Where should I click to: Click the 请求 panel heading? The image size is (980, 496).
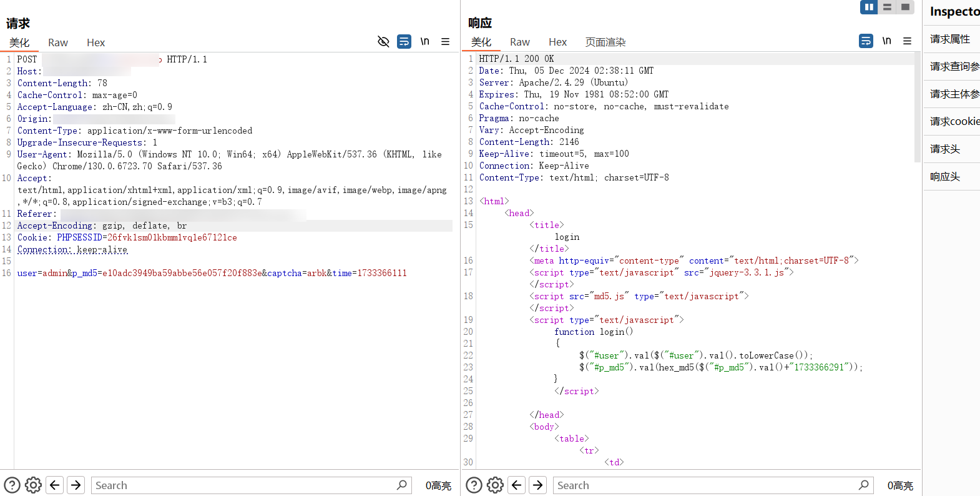coord(18,23)
